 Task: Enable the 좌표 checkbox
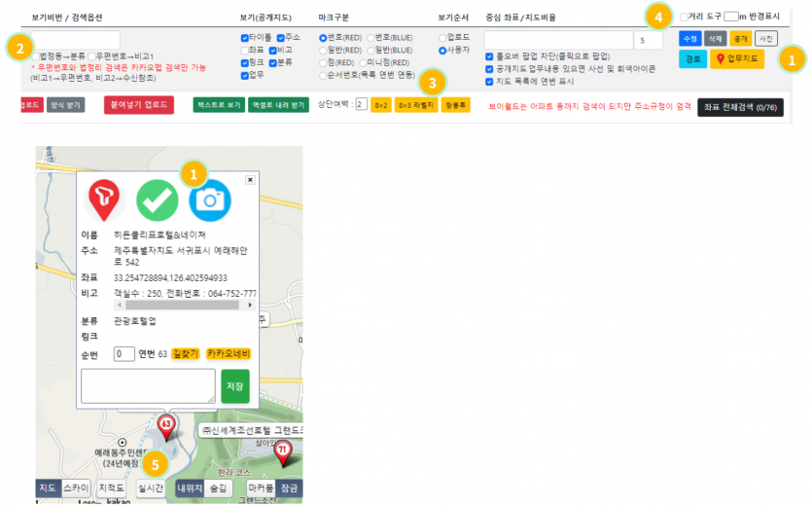pos(244,50)
